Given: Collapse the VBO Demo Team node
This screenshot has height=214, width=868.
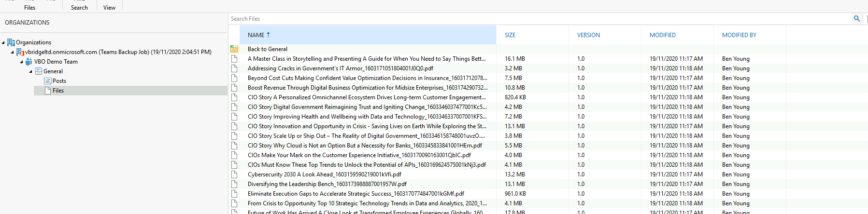Looking at the screenshot, I should click(x=22, y=62).
